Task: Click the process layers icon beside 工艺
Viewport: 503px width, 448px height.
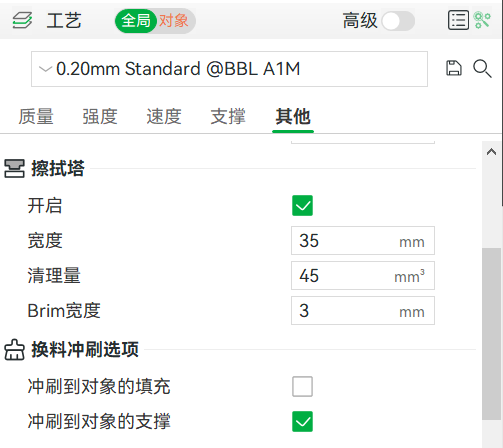Action: [22, 20]
